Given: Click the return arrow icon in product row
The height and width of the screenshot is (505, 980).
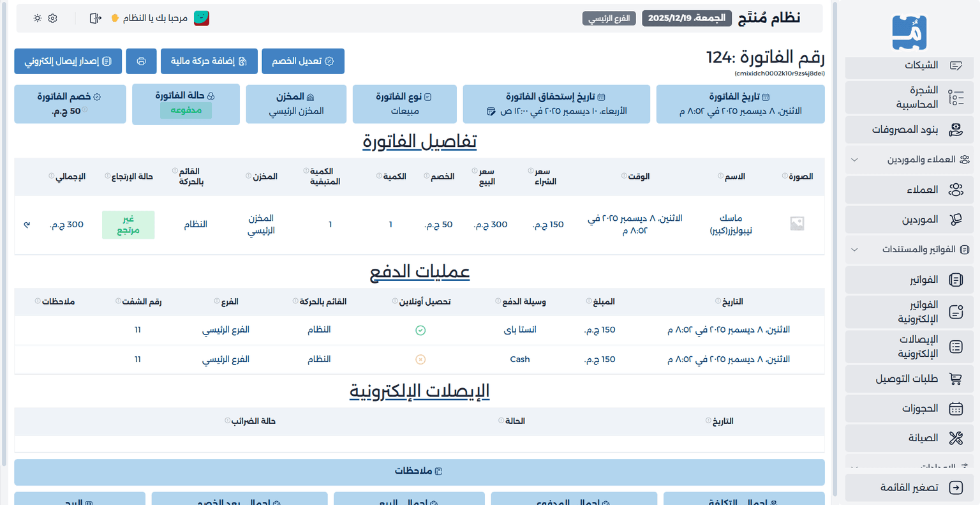Looking at the screenshot, I should [27, 225].
